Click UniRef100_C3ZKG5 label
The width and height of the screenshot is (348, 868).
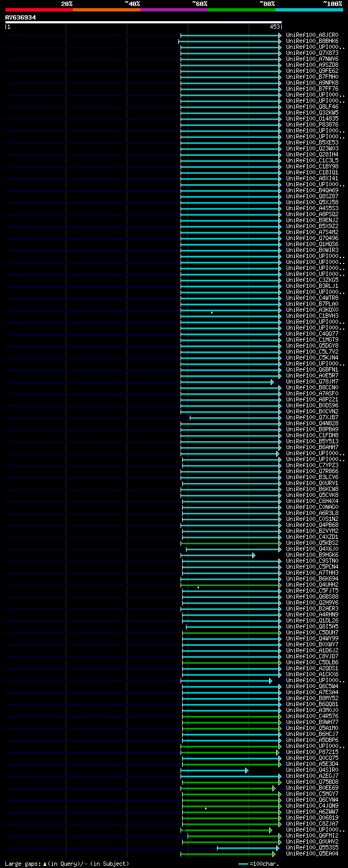click(x=312, y=280)
